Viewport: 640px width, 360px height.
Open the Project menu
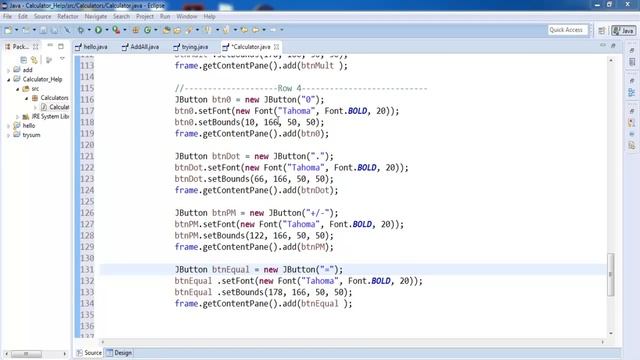click(x=145, y=16)
